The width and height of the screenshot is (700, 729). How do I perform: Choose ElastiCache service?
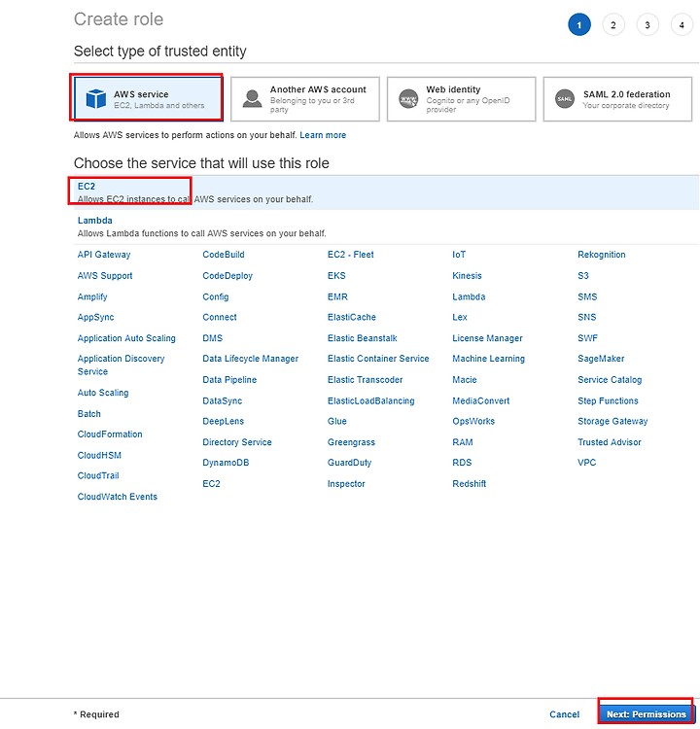coord(352,317)
